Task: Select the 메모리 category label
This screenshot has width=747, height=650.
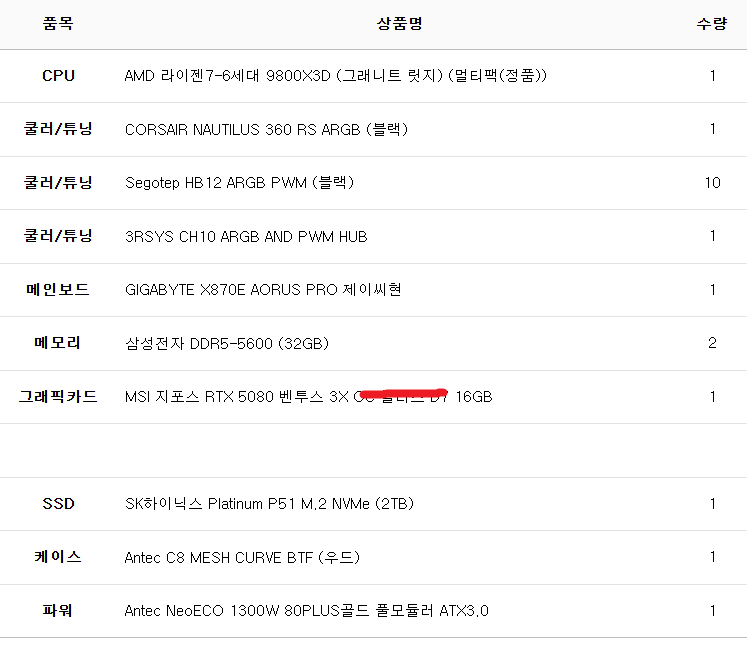Action: [x=58, y=343]
